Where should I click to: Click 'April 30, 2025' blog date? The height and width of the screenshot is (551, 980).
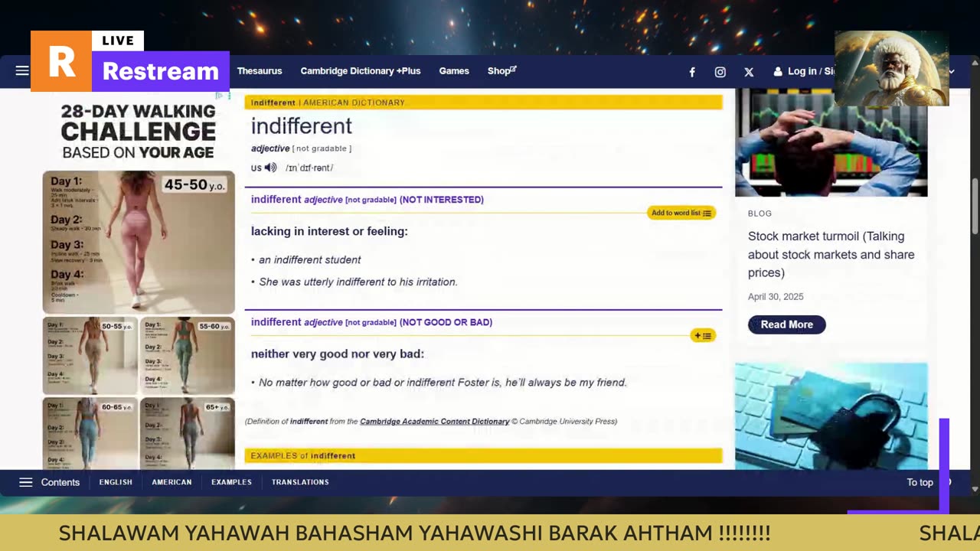(x=776, y=297)
